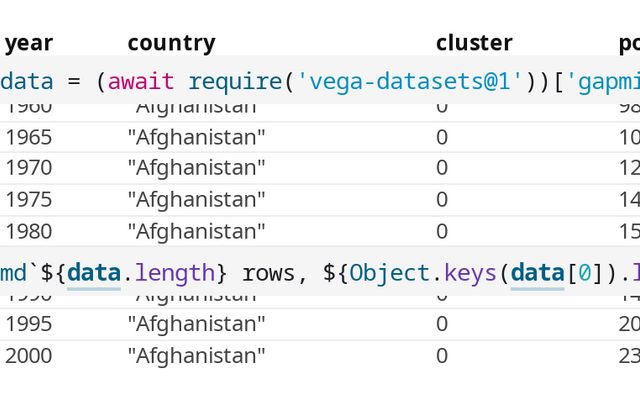Select "Afghanistan" in the 2000 row
Screen dimensions: 640x400
coord(196,355)
